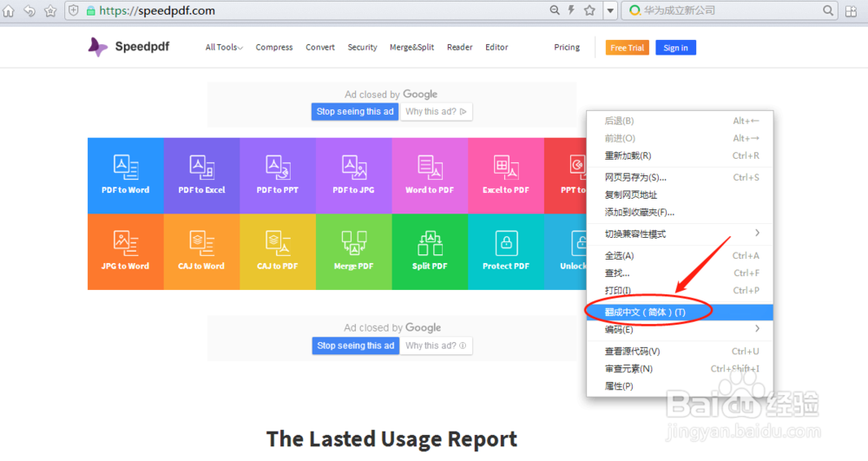868x461 pixels.
Task: Select 查找... in the context menu
Action: tap(680, 273)
